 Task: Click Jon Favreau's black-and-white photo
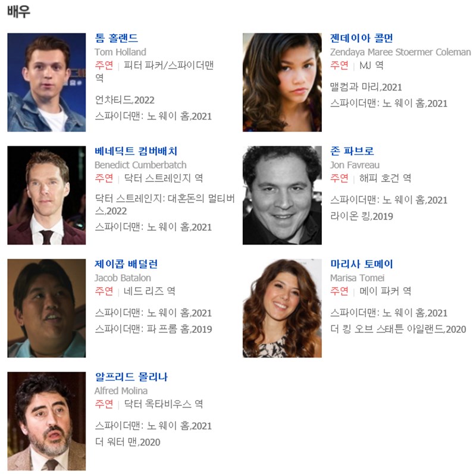coord(282,195)
